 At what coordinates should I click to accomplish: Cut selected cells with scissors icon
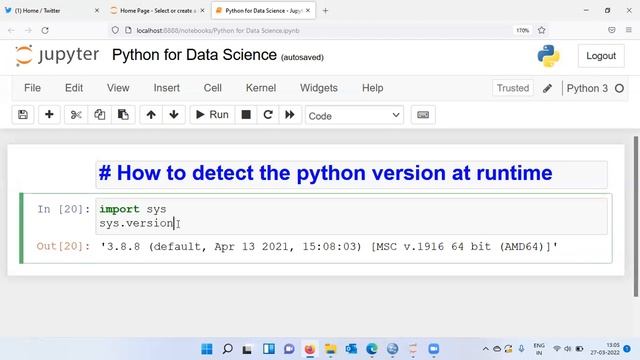pyautogui.click(x=76, y=115)
